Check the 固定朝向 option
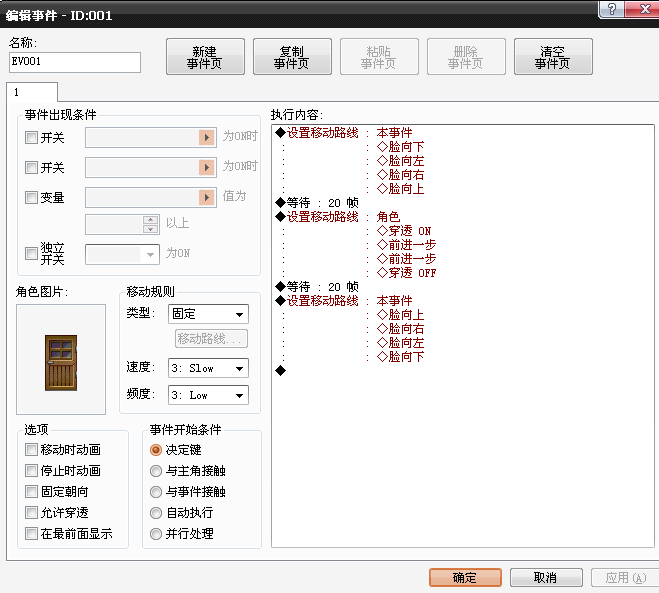Viewport: 659px width, 593px height. coord(31,492)
